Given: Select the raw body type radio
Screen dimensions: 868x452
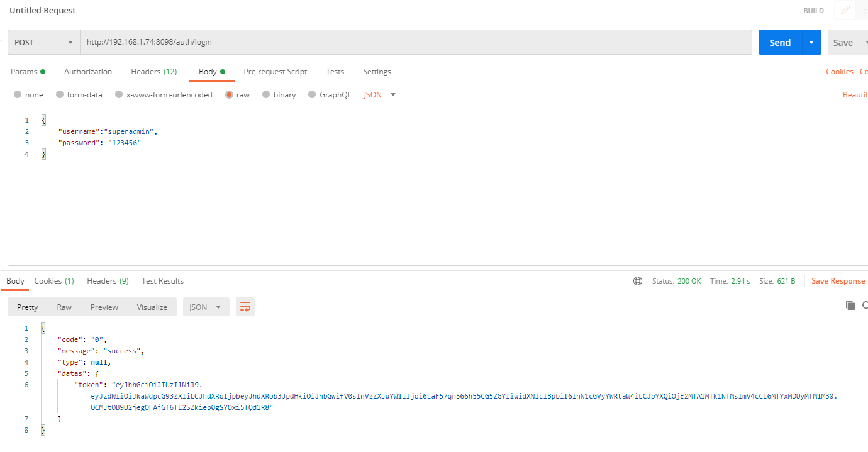Looking at the screenshot, I should [x=229, y=94].
